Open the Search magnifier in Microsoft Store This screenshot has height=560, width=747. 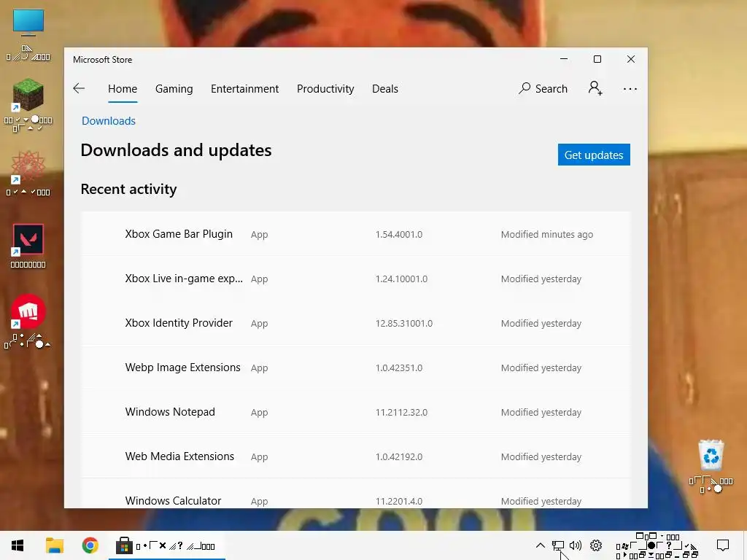(543, 88)
